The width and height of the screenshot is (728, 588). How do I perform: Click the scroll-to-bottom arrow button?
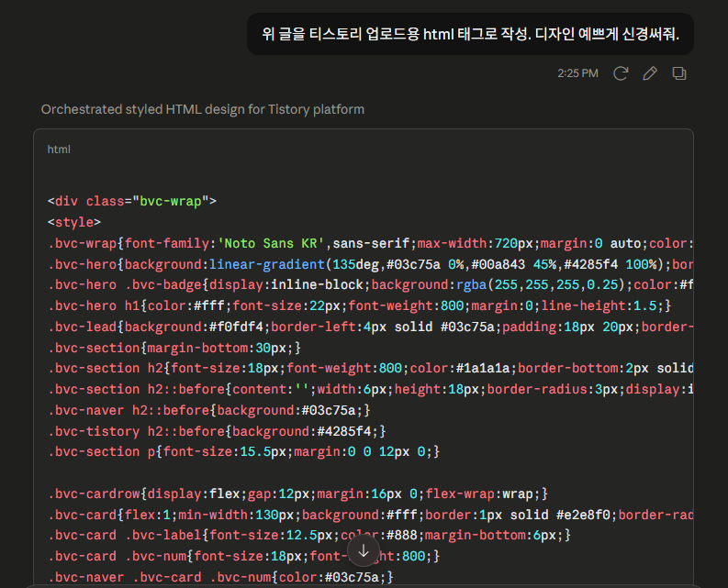(x=364, y=551)
